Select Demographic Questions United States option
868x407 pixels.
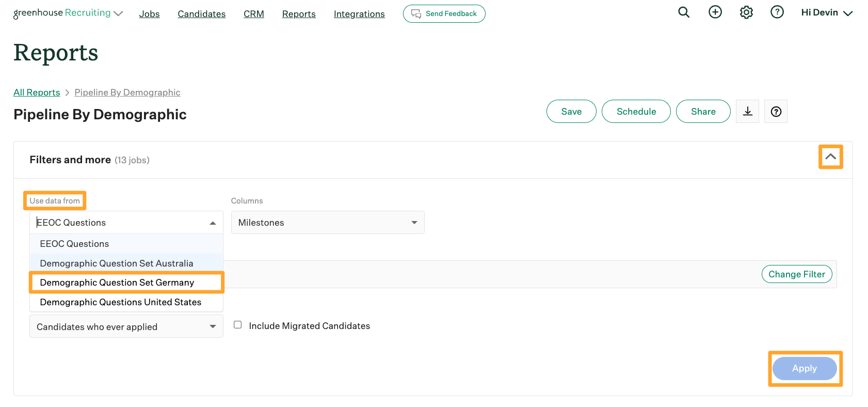[126, 302]
